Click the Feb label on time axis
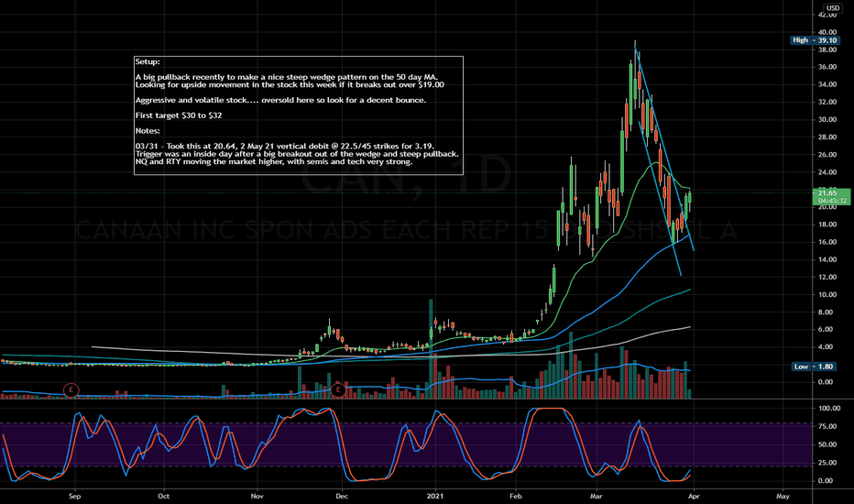Screen dimensions: 854x504 [x=515, y=497]
